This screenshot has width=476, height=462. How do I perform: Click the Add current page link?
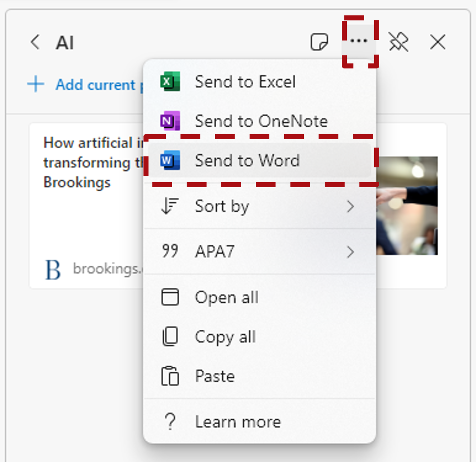[x=99, y=85]
